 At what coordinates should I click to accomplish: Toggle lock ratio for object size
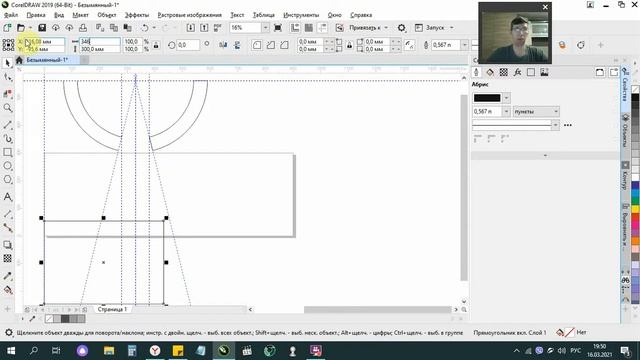156,45
